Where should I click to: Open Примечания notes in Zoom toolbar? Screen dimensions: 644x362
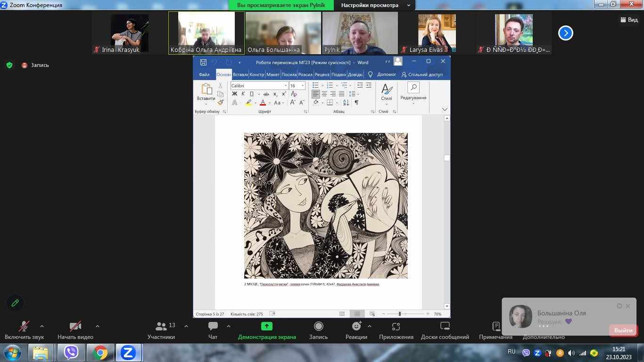click(495, 330)
